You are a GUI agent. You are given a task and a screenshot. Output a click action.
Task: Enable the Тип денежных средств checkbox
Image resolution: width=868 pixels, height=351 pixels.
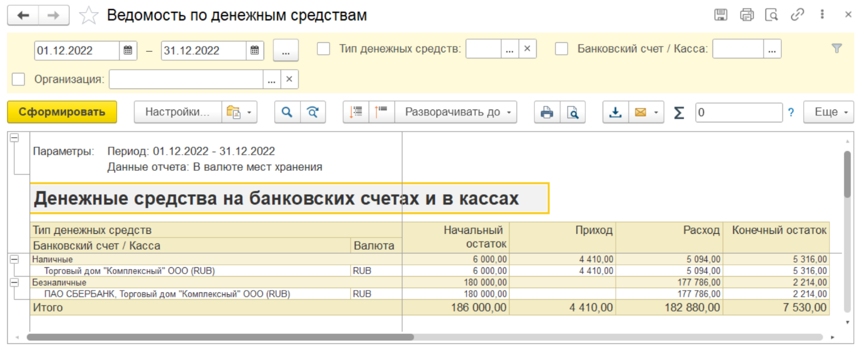click(323, 49)
